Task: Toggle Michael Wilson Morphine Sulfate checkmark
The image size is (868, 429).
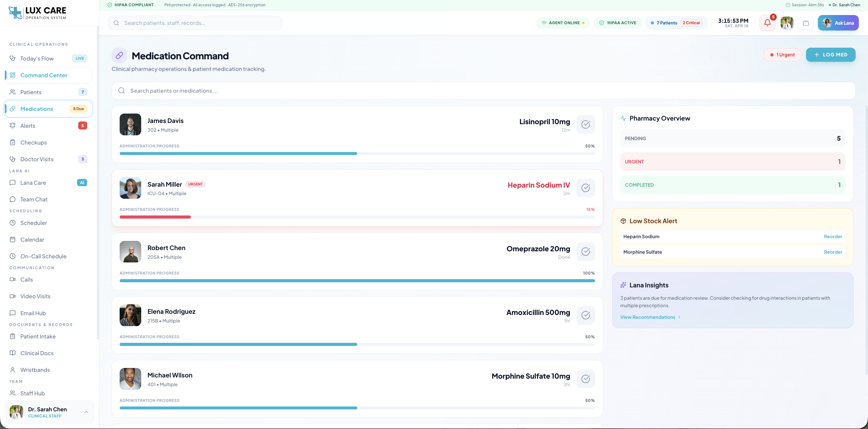Action: (x=586, y=379)
